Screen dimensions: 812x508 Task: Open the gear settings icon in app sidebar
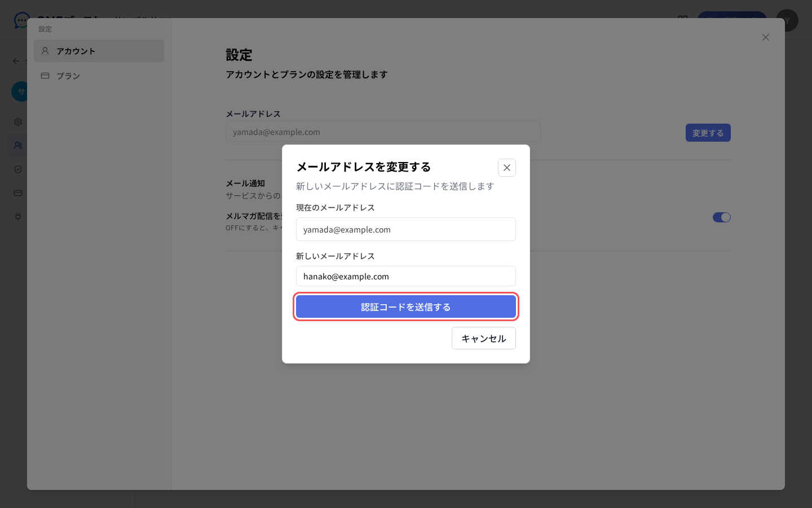tap(18, 122)
